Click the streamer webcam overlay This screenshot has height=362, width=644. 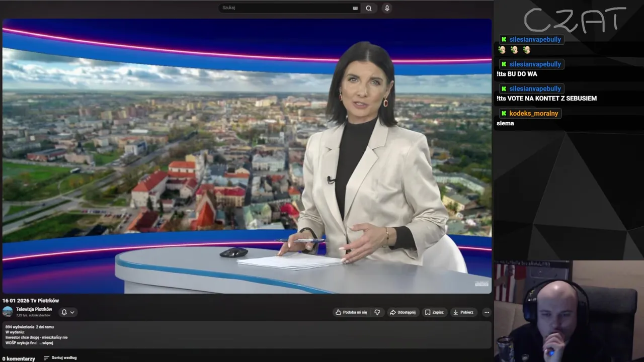pos(569,311)
